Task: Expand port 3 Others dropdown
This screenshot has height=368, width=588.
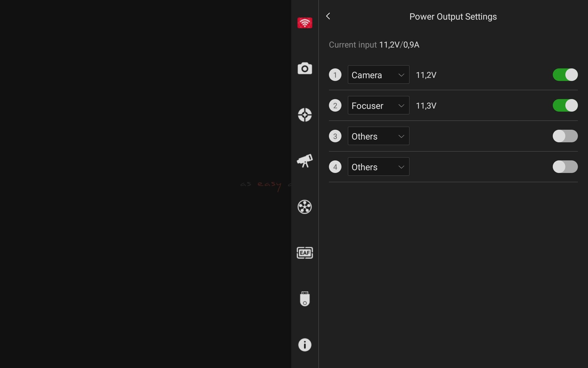Action: 378,136
